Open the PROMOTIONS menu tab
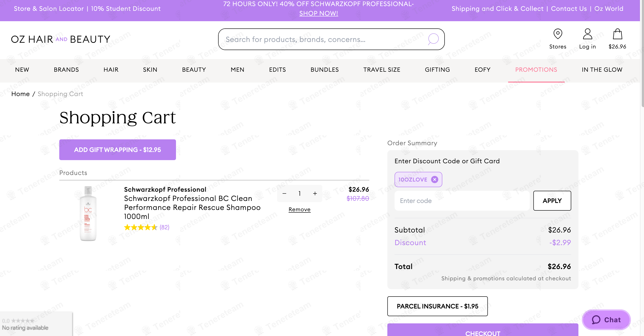The width and height of the screenshot is (644, 336). (536, 70)
